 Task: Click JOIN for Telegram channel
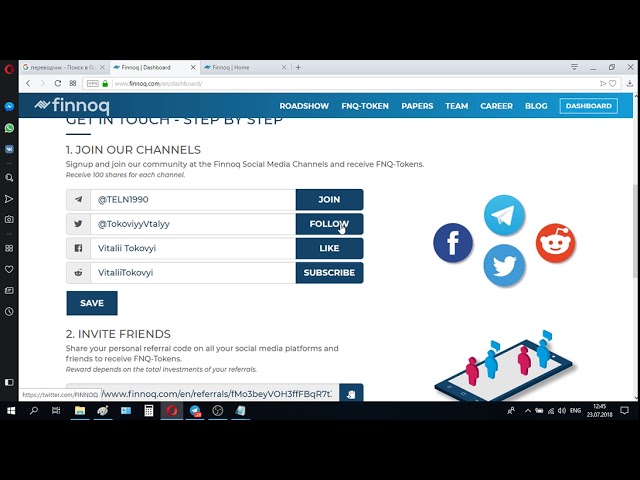pos(329,200)
